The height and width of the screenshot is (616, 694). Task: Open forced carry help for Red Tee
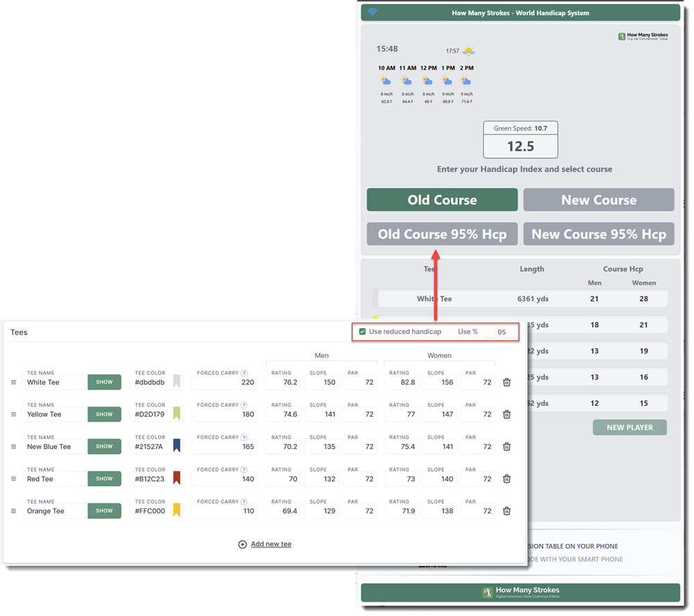(x=244, y=470)
